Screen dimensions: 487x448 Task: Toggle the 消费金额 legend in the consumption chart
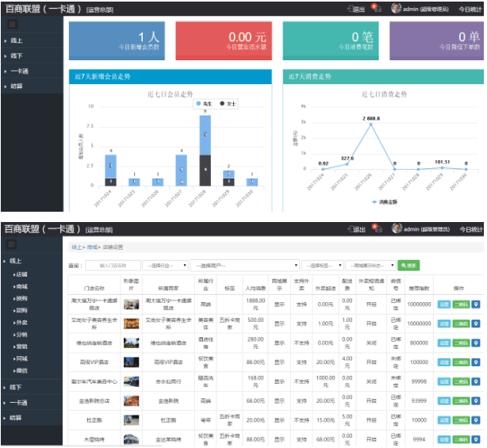point(385,202)
